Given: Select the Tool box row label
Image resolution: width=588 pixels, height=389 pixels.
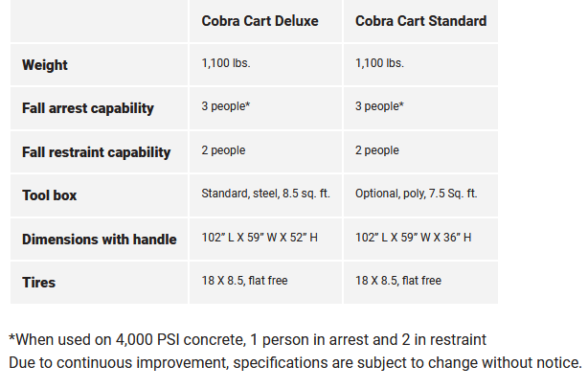Looking at the screenshot, I should (50, 194).
